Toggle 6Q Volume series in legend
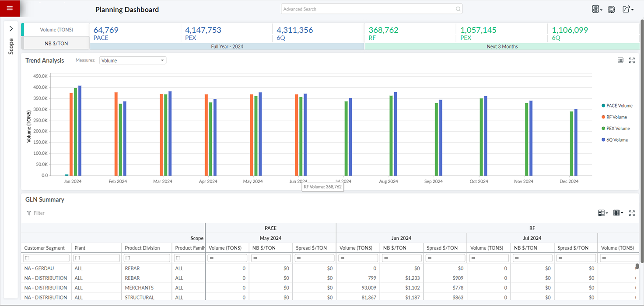The image size is (644, 306). point(616,140)
